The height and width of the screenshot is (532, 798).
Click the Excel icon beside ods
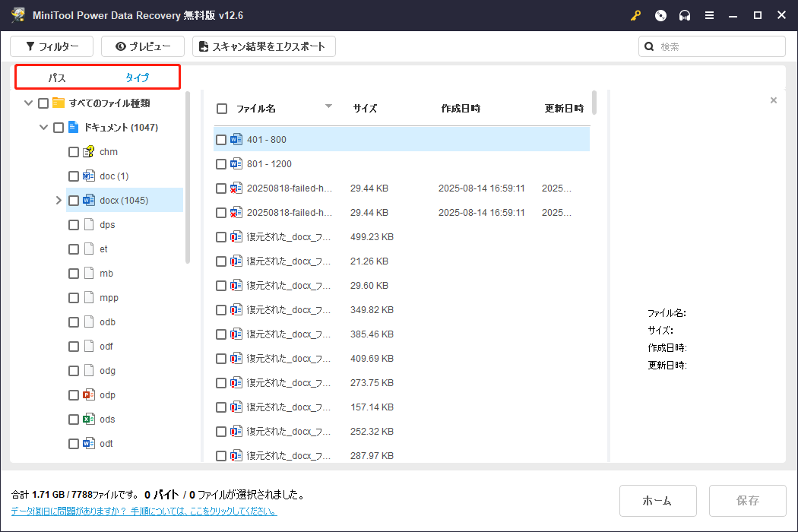point(89,419)
